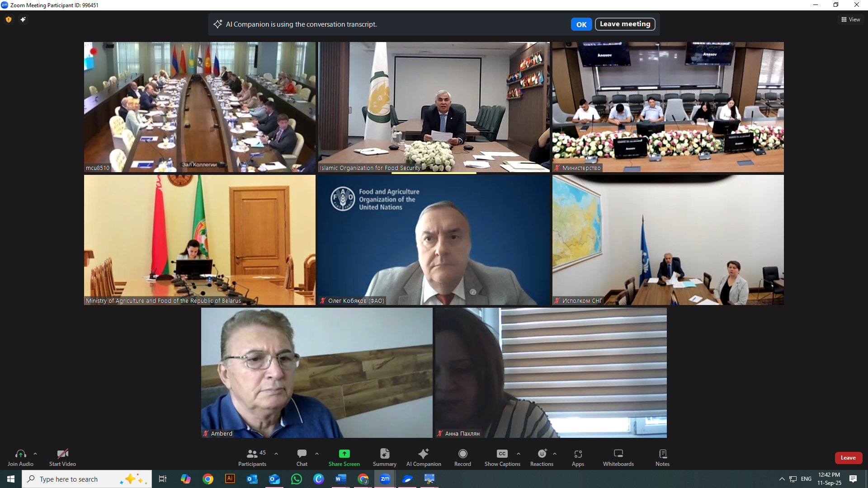The image size is (868, 488).
Task: Open the Reactions menu
Action: click(x=542, y=454)
